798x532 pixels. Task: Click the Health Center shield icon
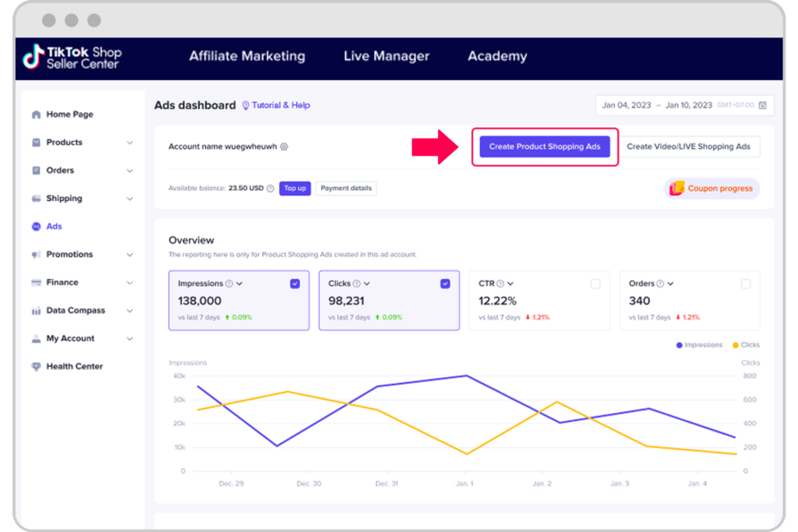point(36,367)
